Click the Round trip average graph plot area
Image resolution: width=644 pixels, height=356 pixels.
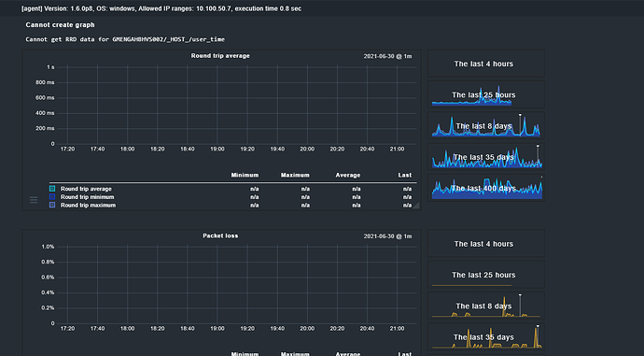236,106
